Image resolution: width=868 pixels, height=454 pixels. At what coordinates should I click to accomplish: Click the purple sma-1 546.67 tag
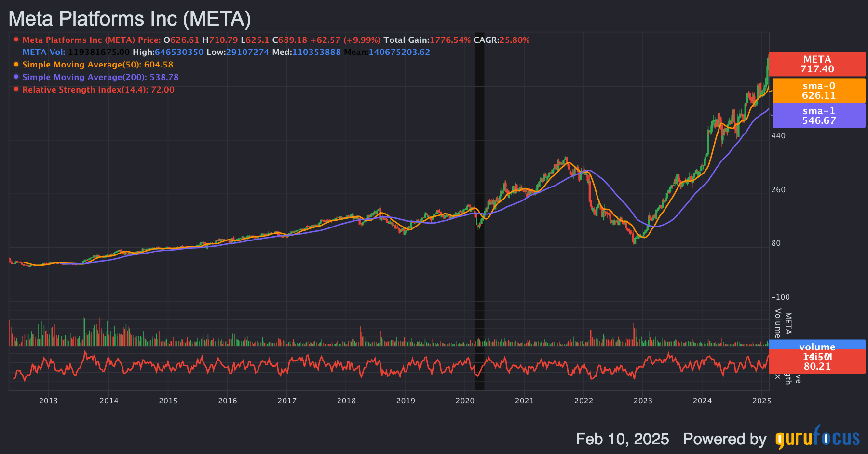[819, 116]
